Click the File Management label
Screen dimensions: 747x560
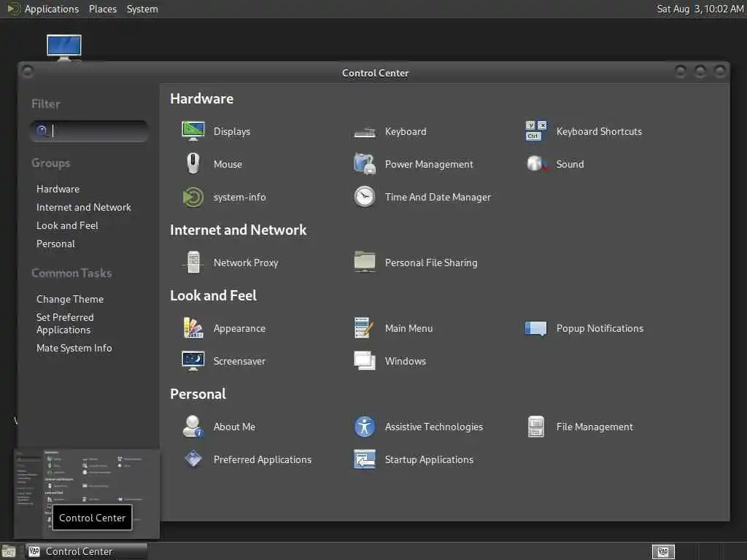tap(595, 427)
